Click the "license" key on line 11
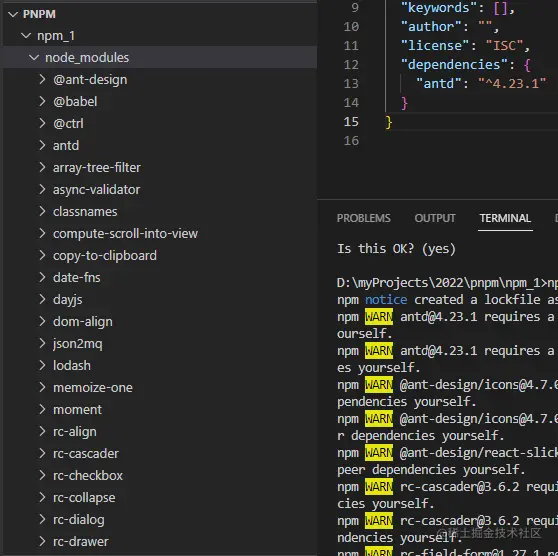Screen dimensions: 558x556 click(434, 46)
